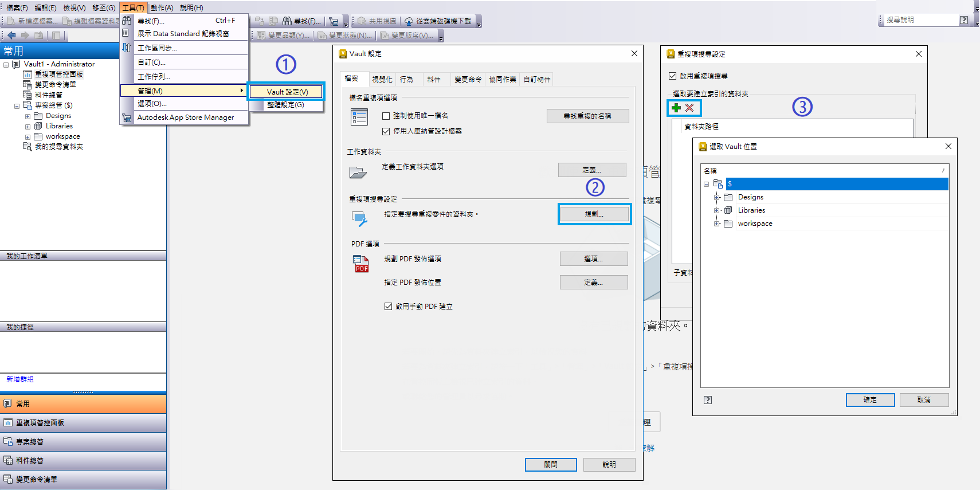Click 確定 in 選取 Vault 位置 dialog

[870, 399]
